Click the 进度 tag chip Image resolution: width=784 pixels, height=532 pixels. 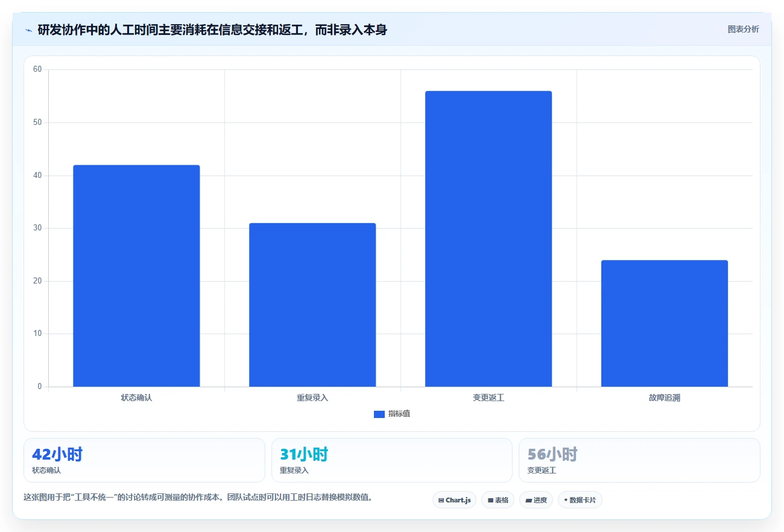(536, 500)
